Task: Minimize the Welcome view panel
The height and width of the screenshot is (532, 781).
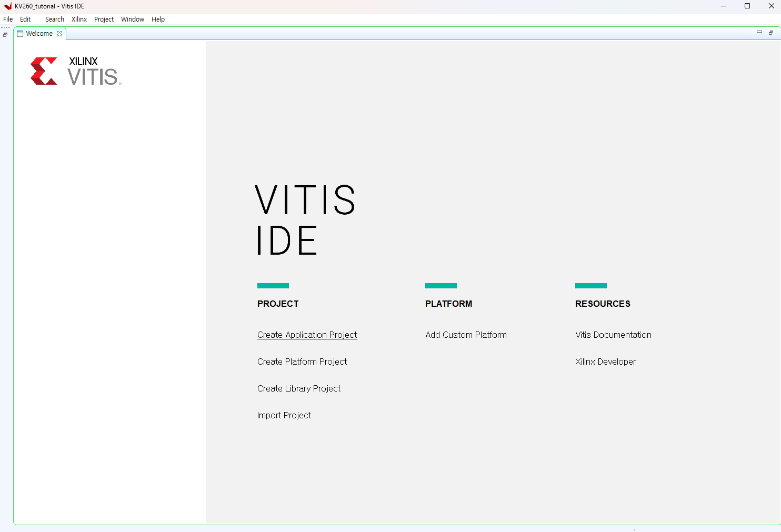Action: 759,32
